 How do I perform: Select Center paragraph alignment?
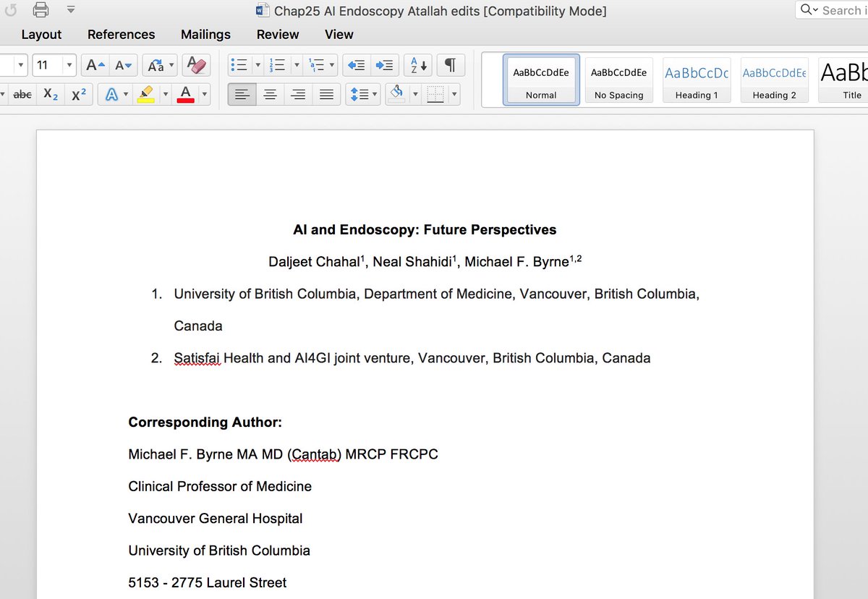pyautogui.click(x=270, y=94)
